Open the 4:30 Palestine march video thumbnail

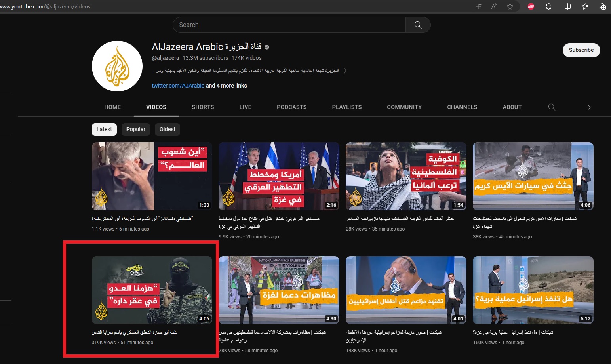[279, 290]
